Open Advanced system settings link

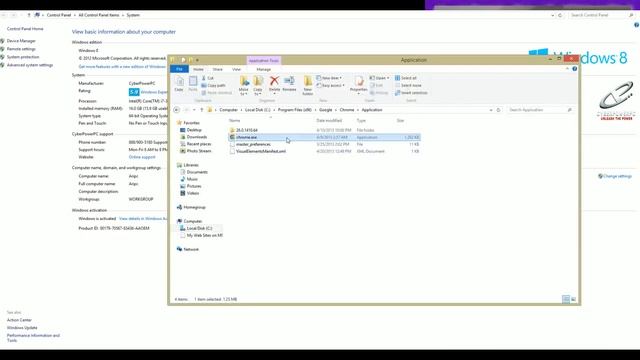30,65
